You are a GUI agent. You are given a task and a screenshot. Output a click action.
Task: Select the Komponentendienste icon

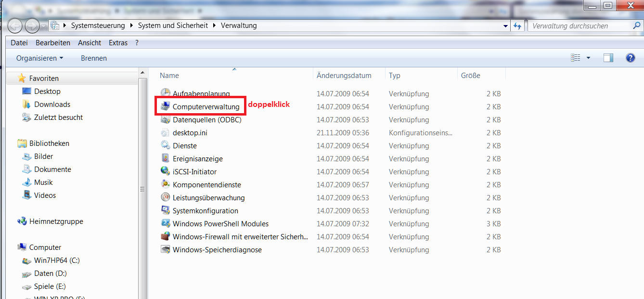[x=165, y=184]
